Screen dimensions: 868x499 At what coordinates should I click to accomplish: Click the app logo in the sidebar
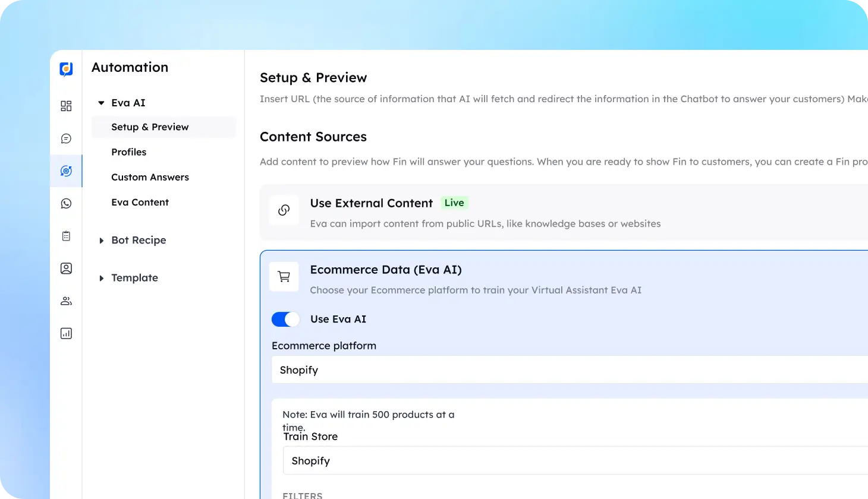point(66,69)
